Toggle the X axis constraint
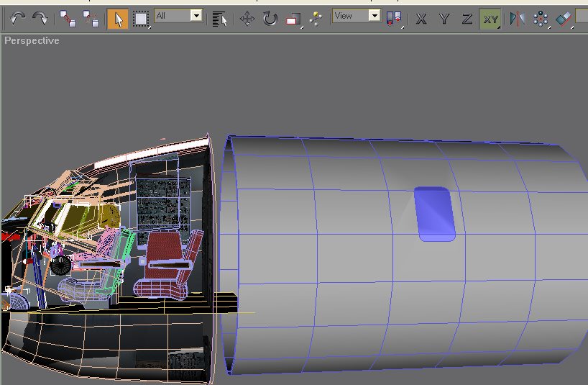 coord(421,19)
